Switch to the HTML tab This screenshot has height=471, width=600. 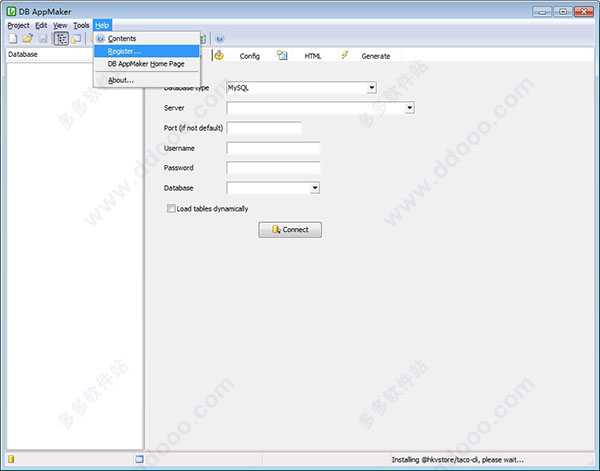(313, 56)
